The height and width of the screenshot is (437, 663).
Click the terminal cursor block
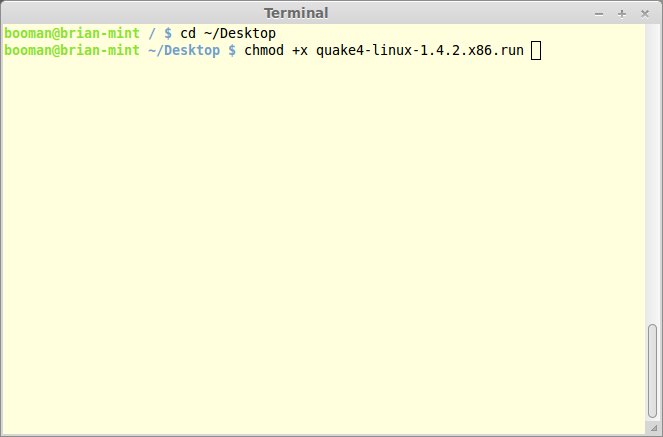536,51
